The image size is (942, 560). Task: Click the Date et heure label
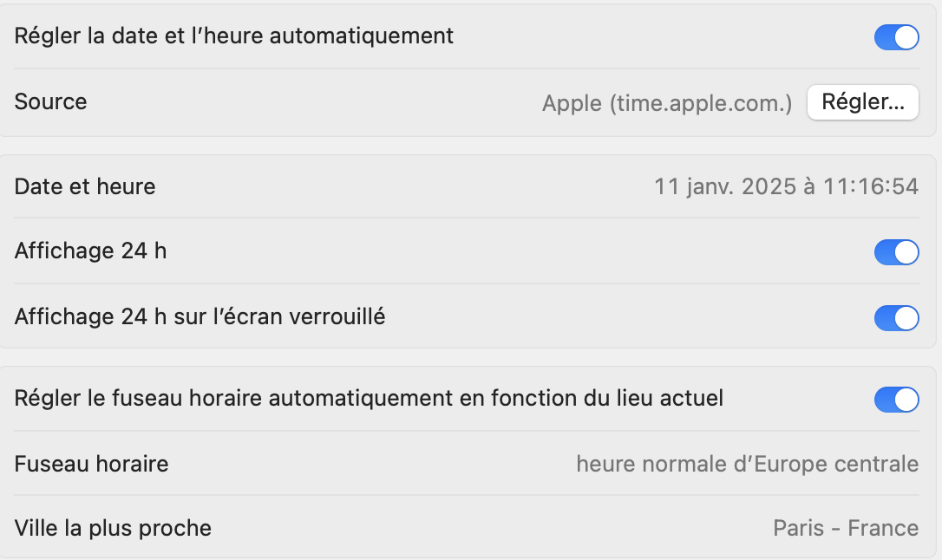(x=85, y=186)
